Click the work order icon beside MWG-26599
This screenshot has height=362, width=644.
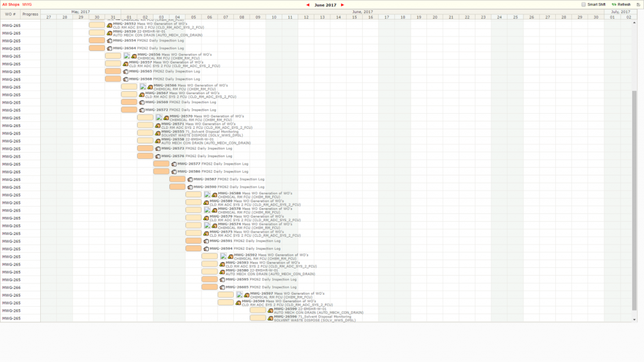(x=270, y=310)
